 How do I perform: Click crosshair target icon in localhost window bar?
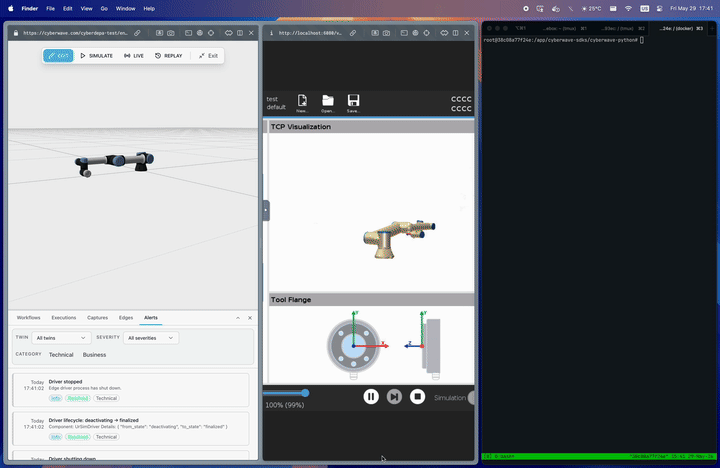pyautogui.click(x=427, y=33)
